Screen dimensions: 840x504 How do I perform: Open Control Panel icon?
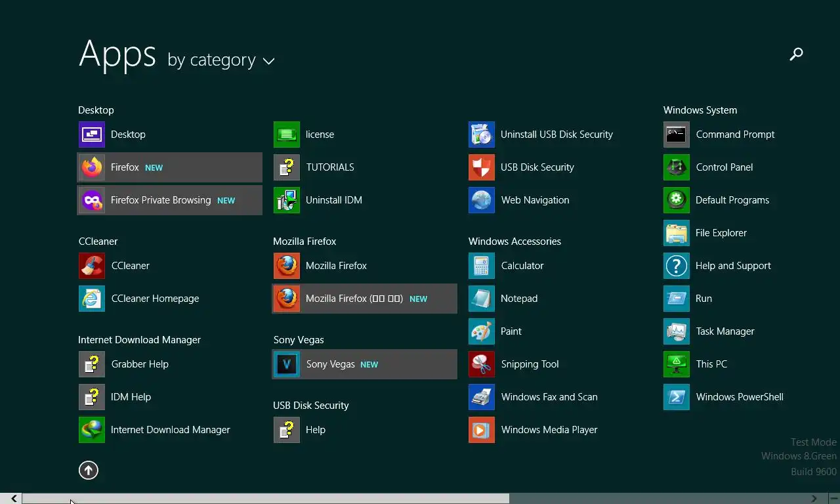click(677, 167)
